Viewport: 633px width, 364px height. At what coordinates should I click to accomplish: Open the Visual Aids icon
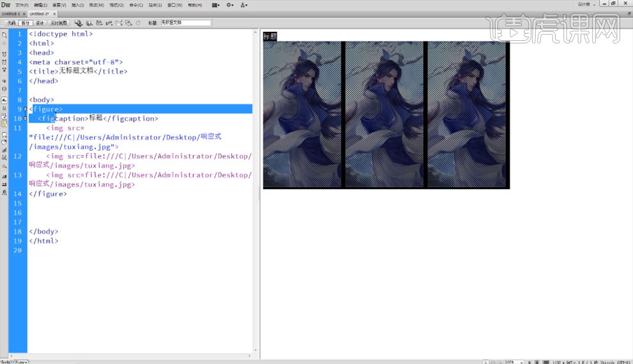coord(129,23)
